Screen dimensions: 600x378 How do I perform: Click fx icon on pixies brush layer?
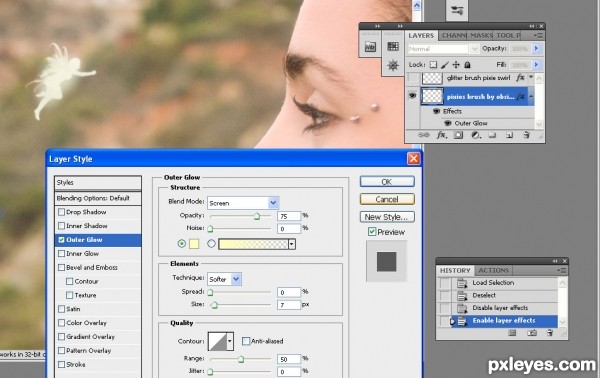(x=520, y=96)
